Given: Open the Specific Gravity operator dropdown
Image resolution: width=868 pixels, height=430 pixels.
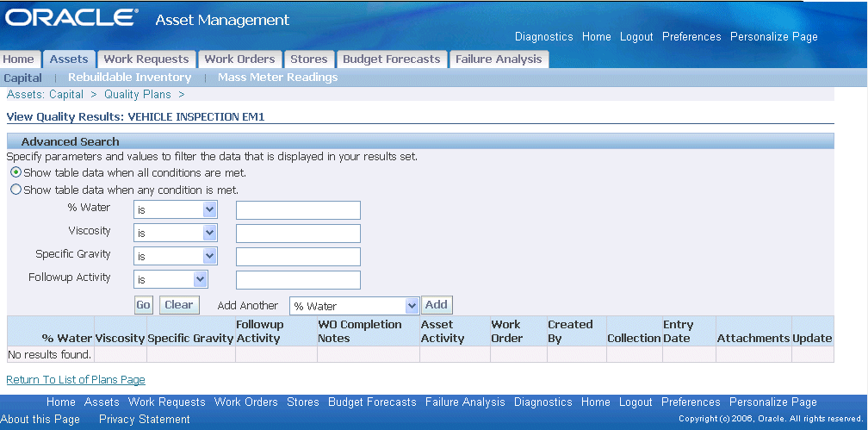Looking at the screenshot, I should click(x=176, y=257).
